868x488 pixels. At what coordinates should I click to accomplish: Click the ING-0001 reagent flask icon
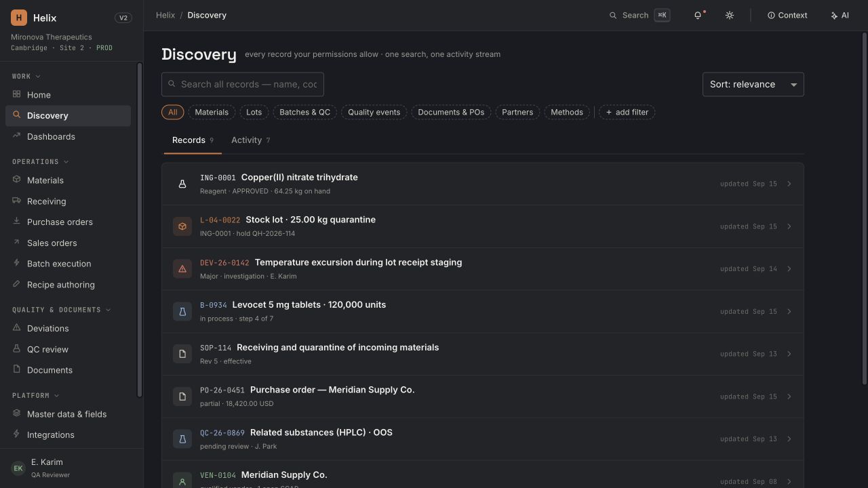coord(182,184)
